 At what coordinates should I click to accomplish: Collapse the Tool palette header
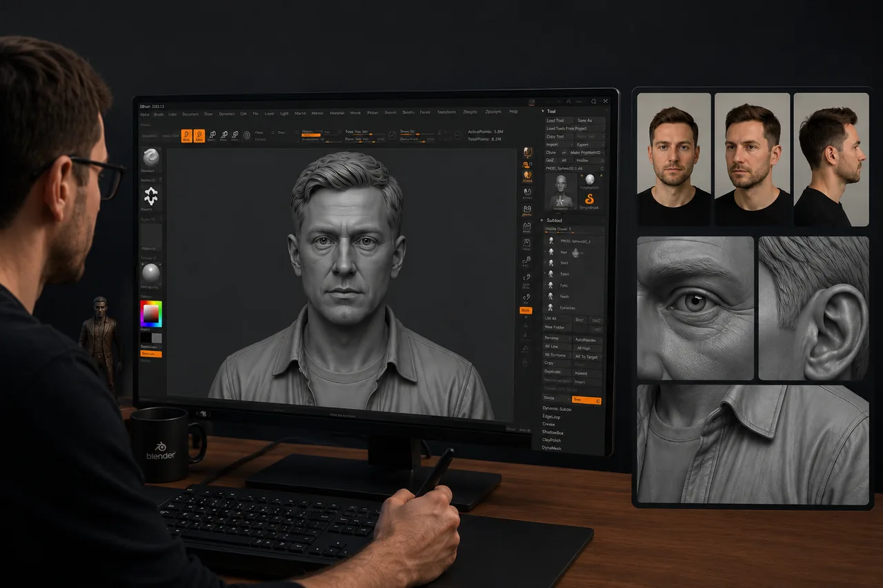click(551, 111)
